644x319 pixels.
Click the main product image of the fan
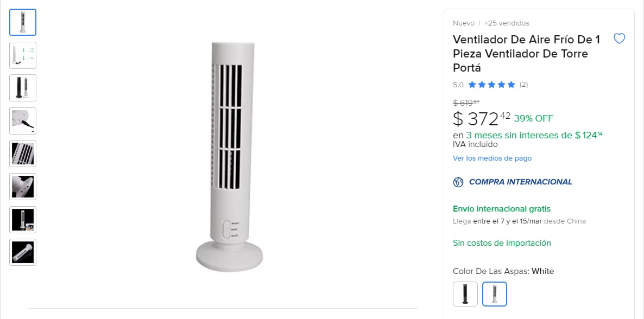tap(230, 157)
